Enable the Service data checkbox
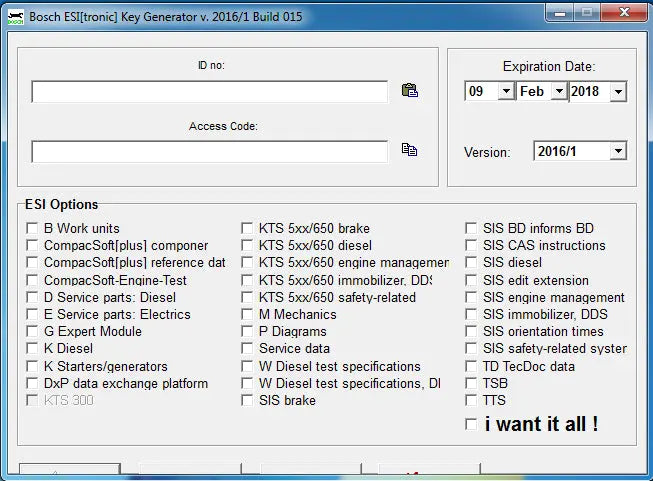653x481 pixels. pyautogui.click(x=247, y=348)
